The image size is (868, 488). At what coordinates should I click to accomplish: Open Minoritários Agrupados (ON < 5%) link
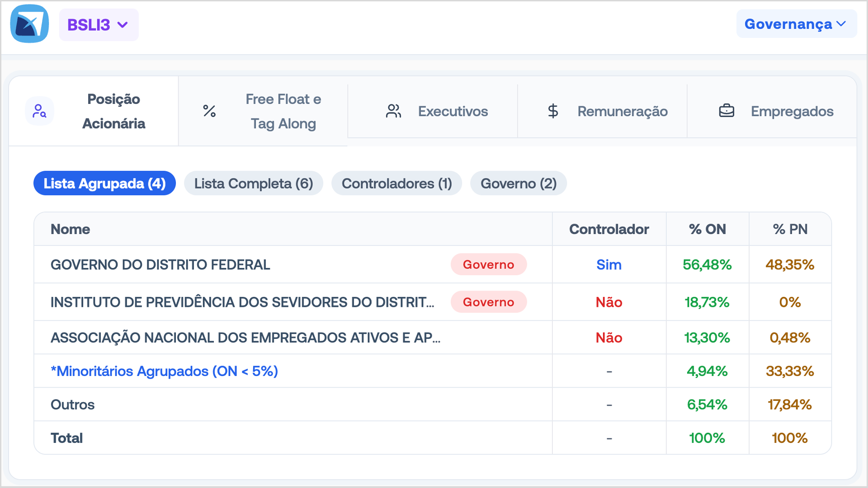(x=164, y=371)
